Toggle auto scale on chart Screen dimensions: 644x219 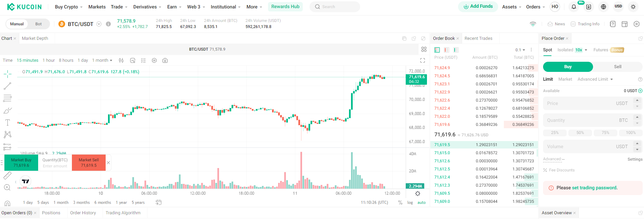[x=422, y=202]
